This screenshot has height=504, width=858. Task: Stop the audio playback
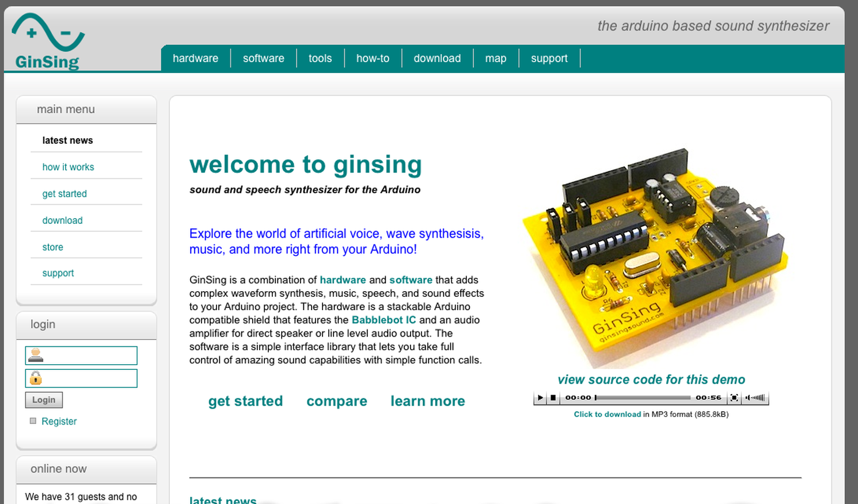click(553, 398)
